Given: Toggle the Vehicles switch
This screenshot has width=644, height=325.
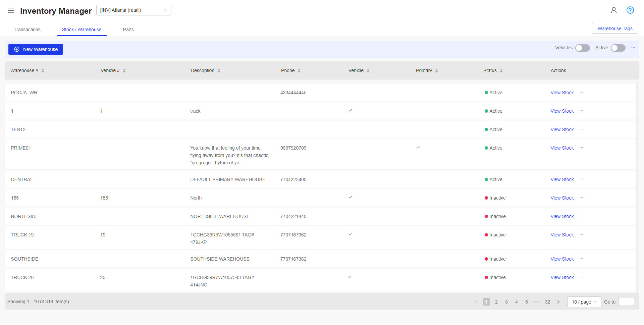Looking at the screenshot, I should click(x=583, y=48).
